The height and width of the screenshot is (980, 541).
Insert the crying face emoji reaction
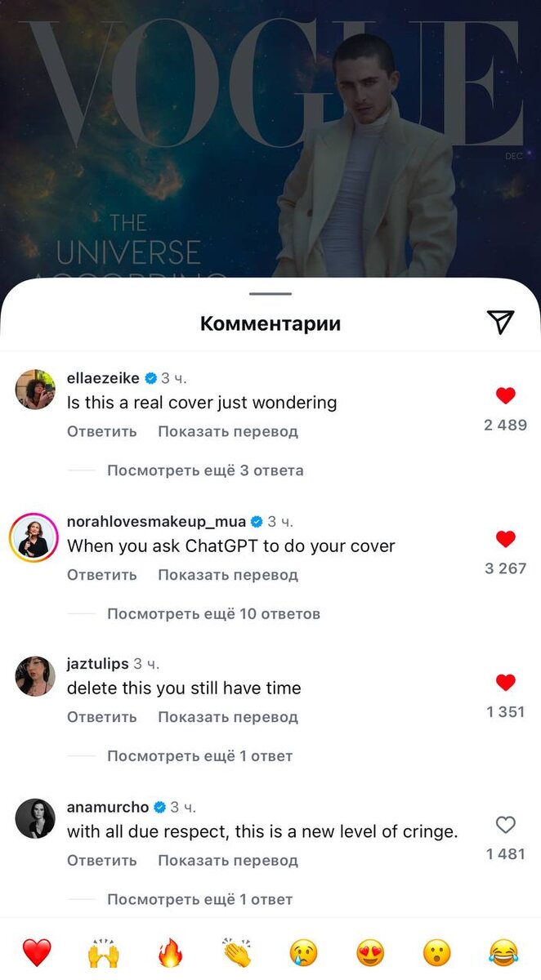[303, 952]
